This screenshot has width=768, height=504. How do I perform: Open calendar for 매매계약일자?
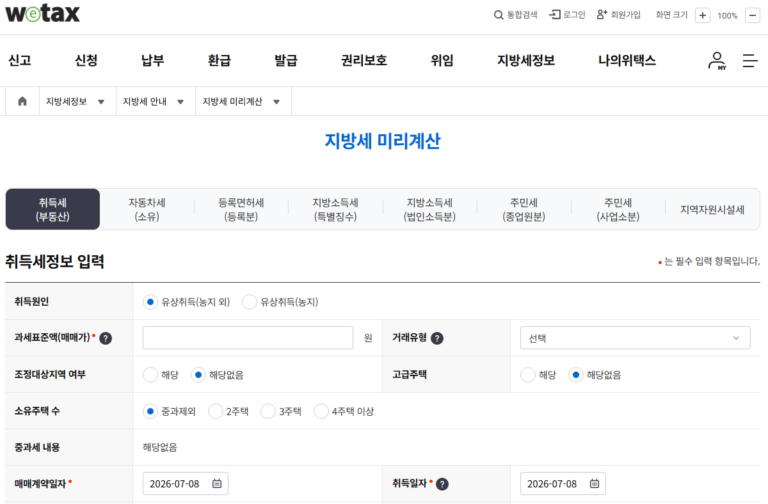point(217,483)
